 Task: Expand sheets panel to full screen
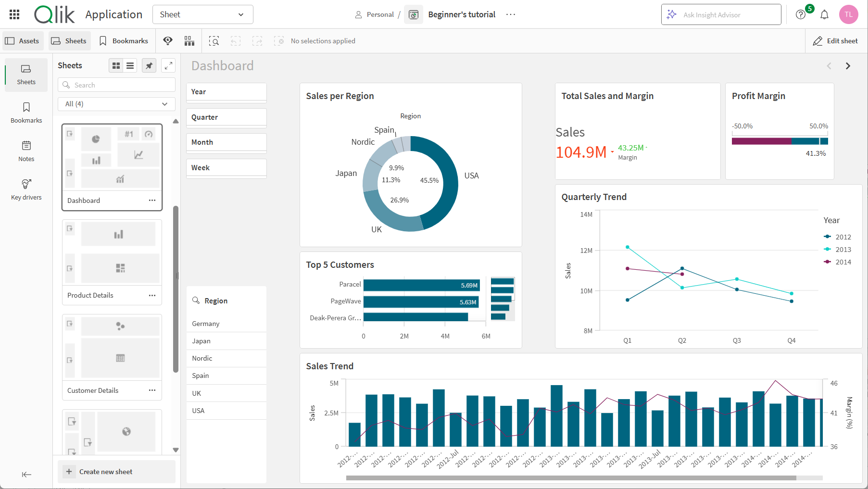point(168,65)
